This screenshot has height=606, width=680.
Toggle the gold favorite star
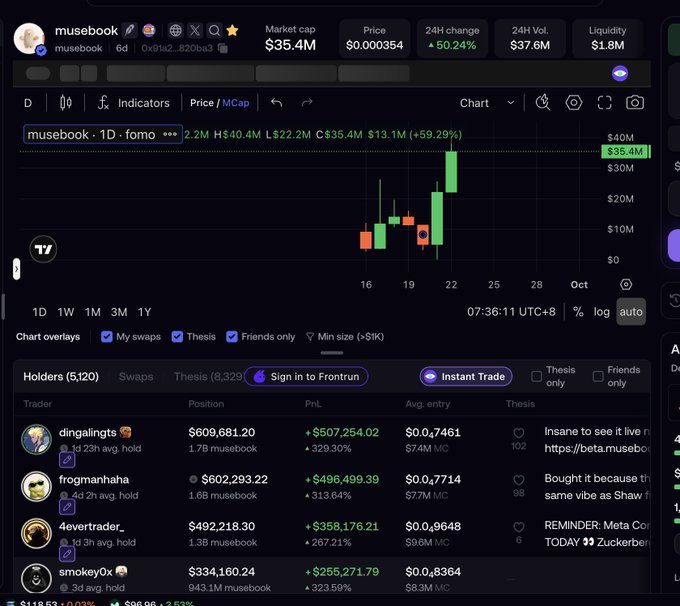pos(232,30)
